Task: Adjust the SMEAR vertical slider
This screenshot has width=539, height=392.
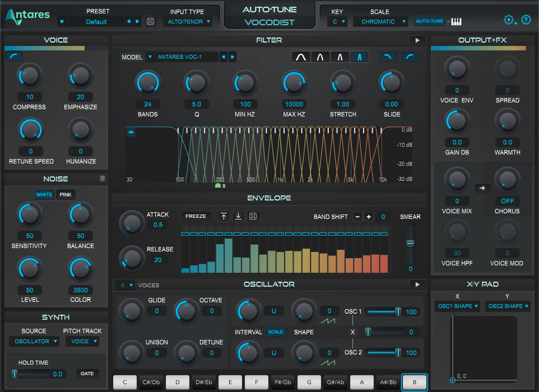Action: tap(410, 244)
